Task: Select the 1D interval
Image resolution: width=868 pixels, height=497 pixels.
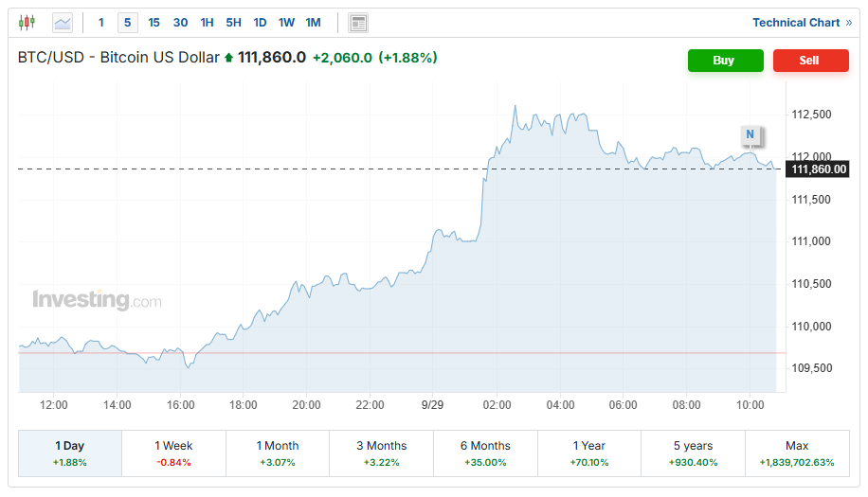Action: tap(260, 23)
